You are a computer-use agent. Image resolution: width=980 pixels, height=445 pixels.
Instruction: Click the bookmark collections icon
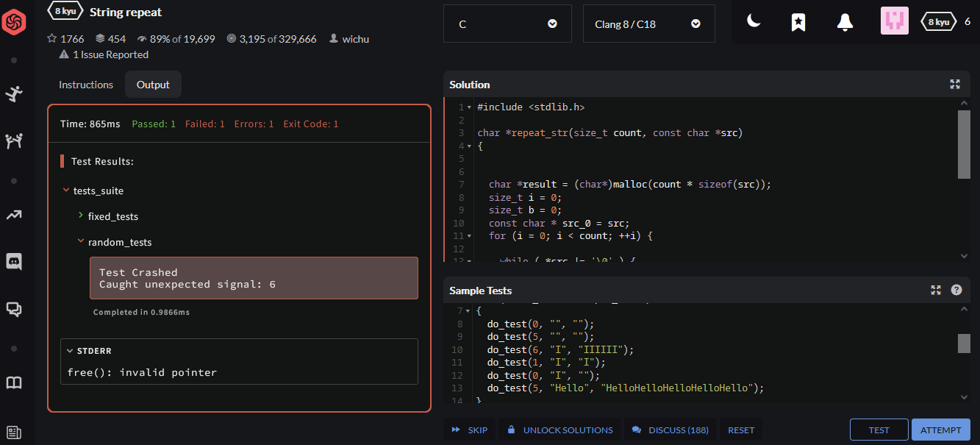click(x=798, y=23)
